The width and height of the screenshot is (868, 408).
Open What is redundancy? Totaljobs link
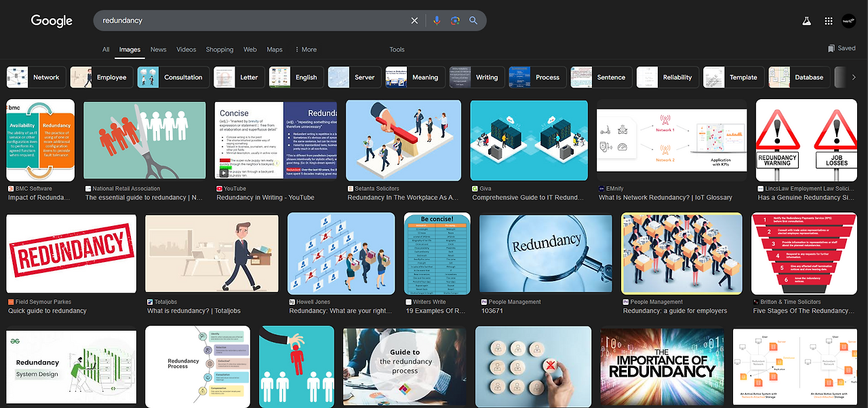(194, 311)
